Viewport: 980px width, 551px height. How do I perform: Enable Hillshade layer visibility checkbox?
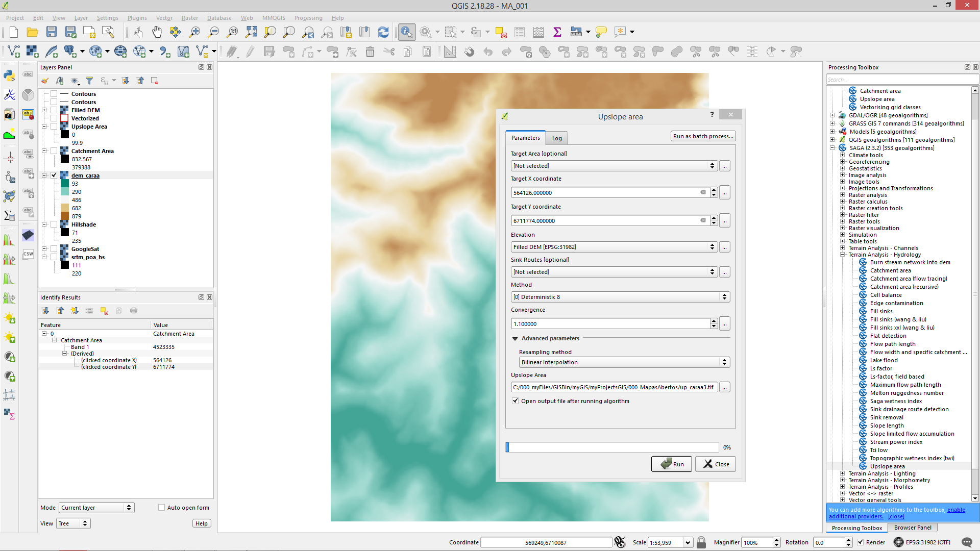pos(54,224)
